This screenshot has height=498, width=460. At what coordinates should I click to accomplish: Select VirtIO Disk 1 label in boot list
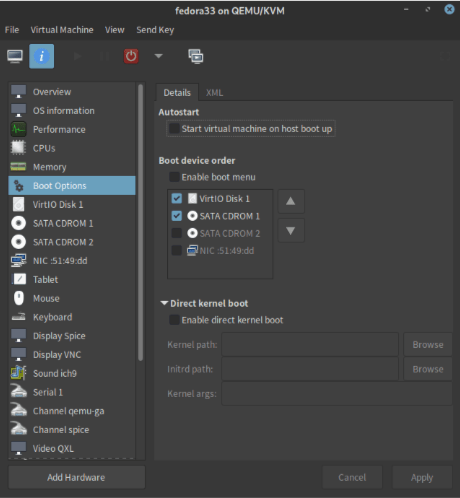coord(224,199)
